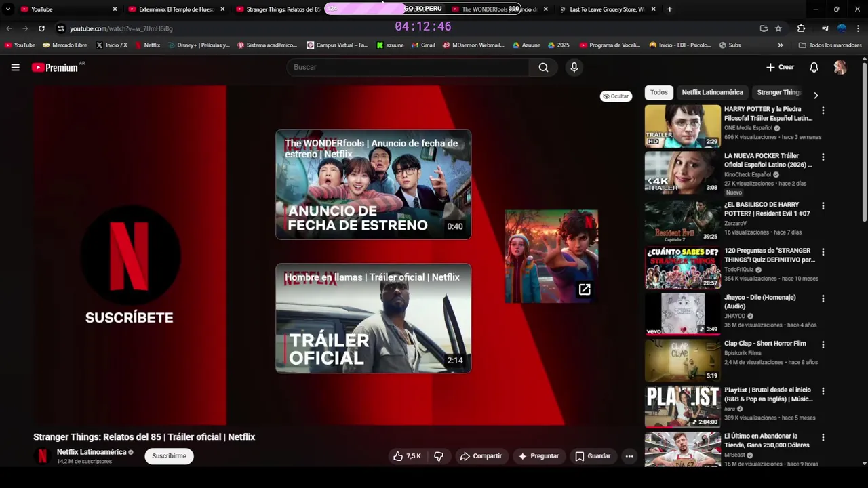
Task: Start voice search with the microphone icon
Action: 574,67
